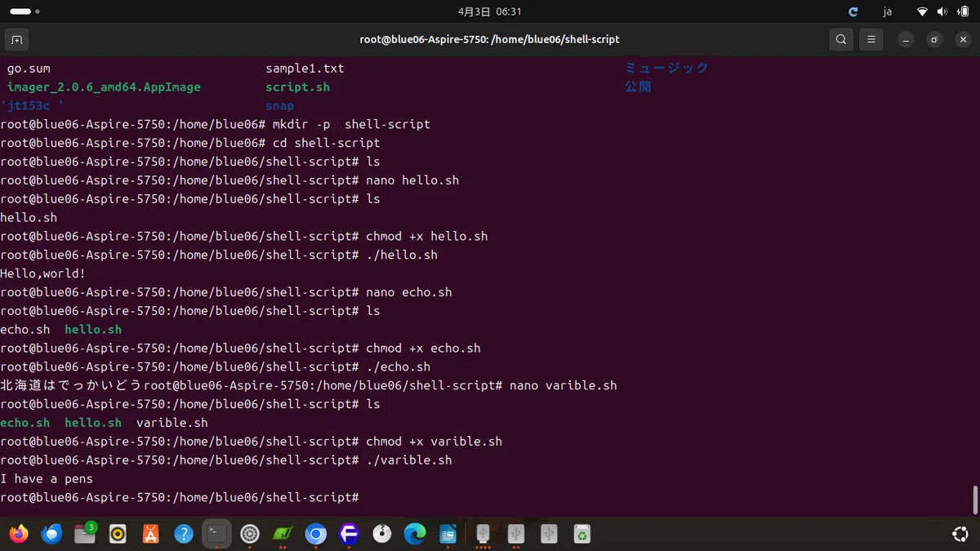Click white varible.sh in the last ls listing

click(172, 423)
